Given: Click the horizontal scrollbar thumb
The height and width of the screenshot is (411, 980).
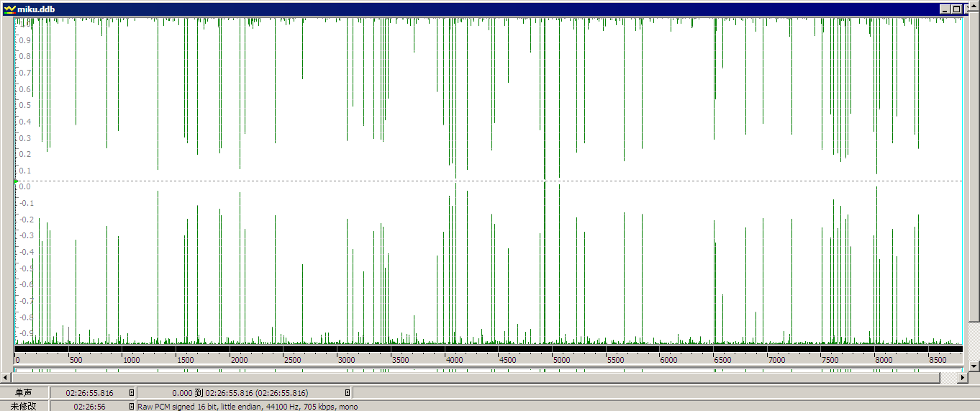Looking at the screenshot, I should (476, 377).
